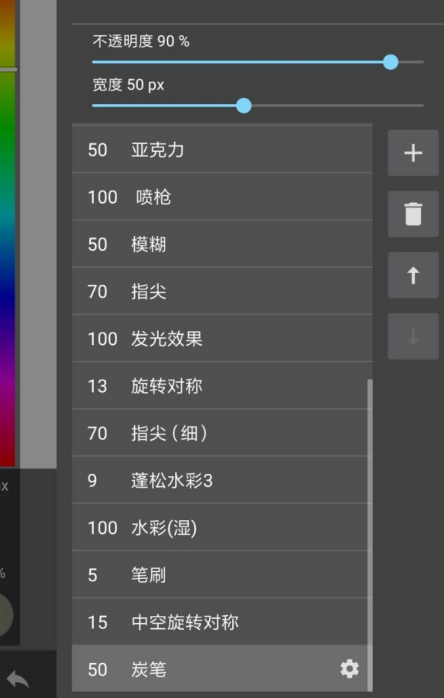This screenshot has height=698, width=444.
Task: Pick the 指尖 brush at 70
Action: coord(222,292)
